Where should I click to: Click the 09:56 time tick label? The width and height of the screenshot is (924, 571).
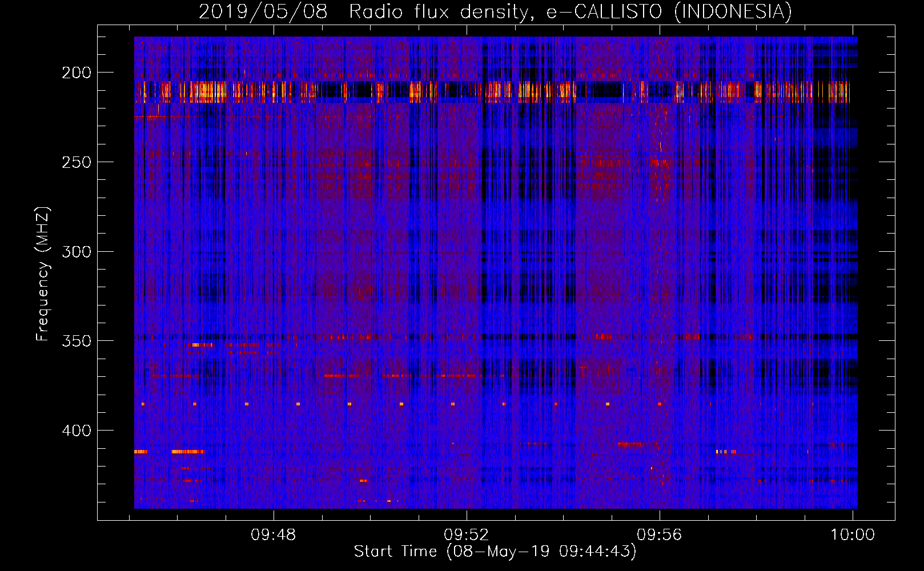click(660, 535)
